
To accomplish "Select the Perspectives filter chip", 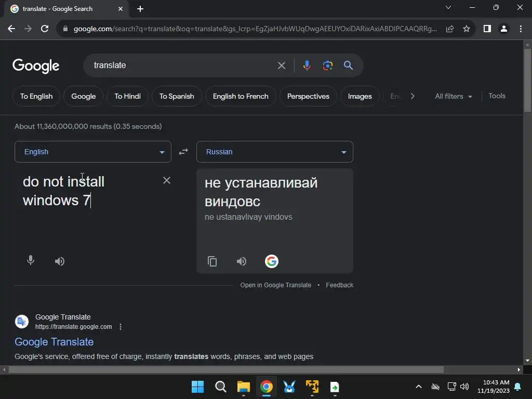I will point(308,96).
